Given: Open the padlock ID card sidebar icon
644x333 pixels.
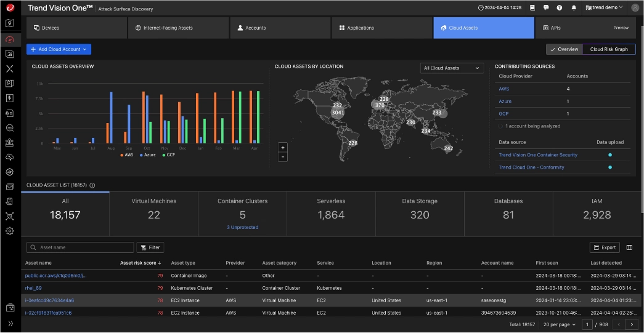Looking at the screenshot, I should 10,113.
